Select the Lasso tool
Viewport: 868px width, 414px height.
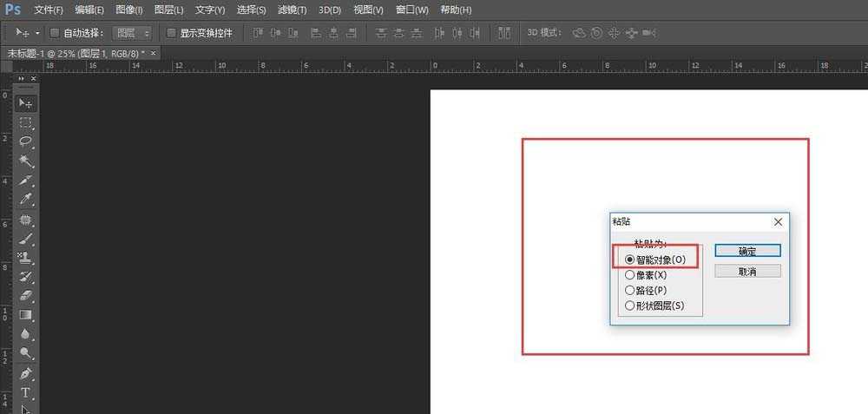click(x=26, y=141)
